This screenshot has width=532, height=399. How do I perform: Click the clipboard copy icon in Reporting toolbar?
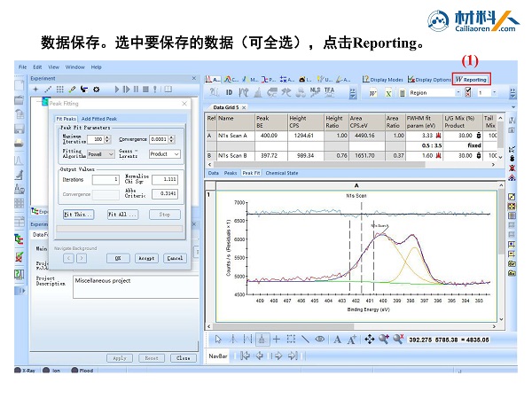coord(402,93)
